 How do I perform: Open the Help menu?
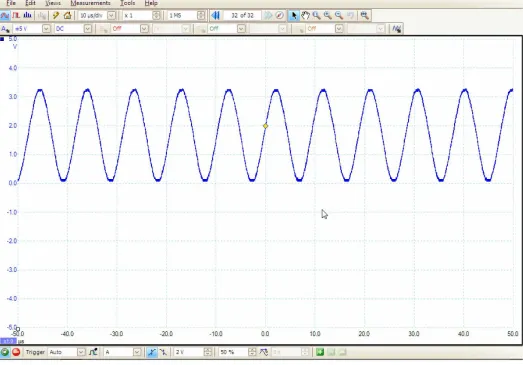coord(151,3)
